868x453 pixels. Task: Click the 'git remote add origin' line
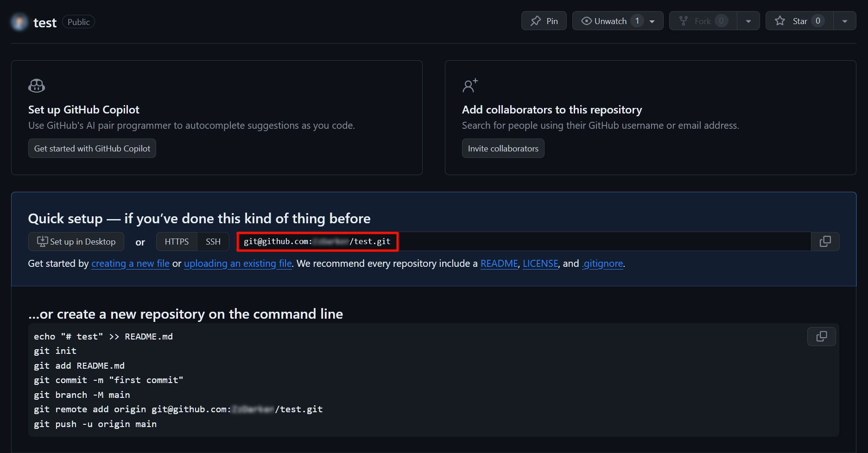(178, 409)
